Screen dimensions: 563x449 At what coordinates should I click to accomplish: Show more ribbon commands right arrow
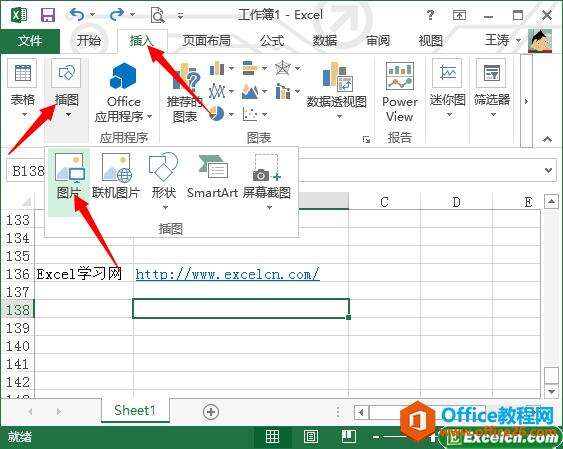[x=526, y=101]
